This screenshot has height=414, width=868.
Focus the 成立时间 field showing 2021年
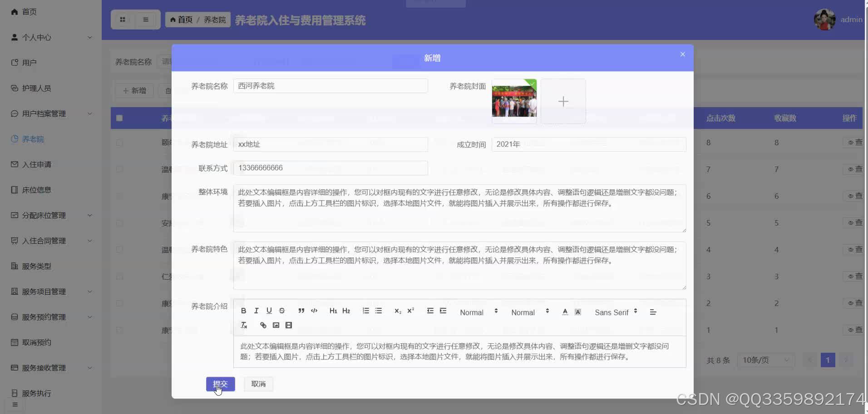[588, 144]
